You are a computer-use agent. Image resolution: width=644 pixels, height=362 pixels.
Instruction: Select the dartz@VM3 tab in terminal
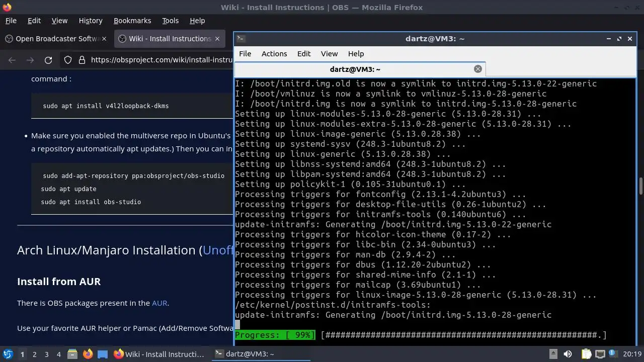click(x=360, y=69)
